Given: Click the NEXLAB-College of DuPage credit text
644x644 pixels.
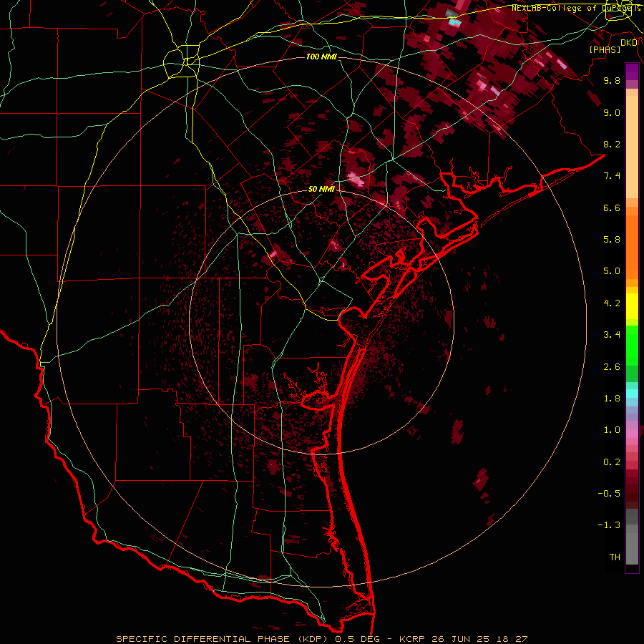Looking at the screenshot, I should coord(575,8).
